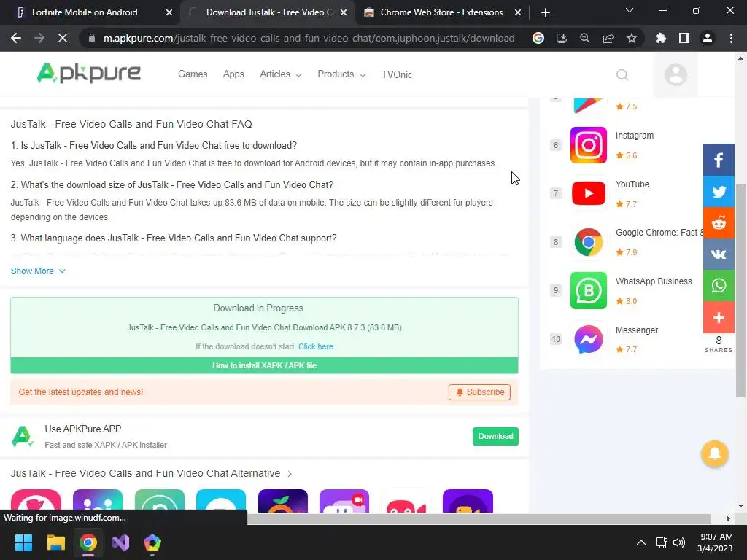The height and width of the screenshot is (560, 747).
Task: Share page on Twitter
Action: coord(719,192)
